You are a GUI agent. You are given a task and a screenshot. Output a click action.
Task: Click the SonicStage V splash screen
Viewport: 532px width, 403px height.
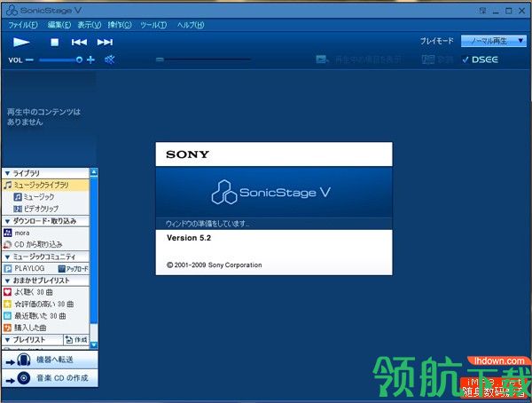274,209
